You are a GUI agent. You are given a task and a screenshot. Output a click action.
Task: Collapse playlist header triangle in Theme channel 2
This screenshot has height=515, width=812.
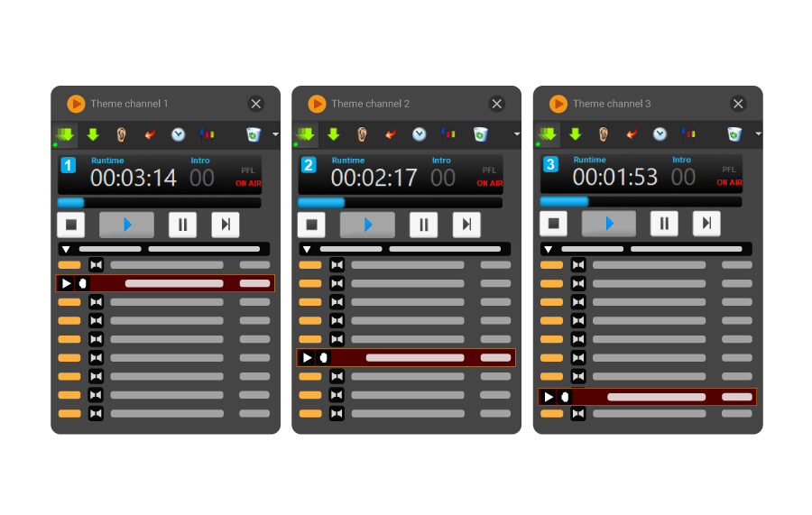(307, 249)
